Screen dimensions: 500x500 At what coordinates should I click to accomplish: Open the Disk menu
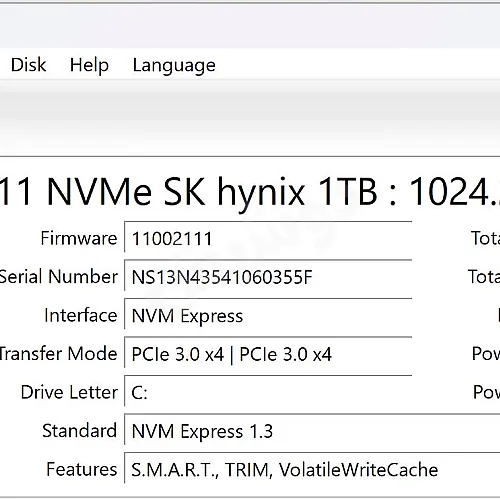click(28, 65)
